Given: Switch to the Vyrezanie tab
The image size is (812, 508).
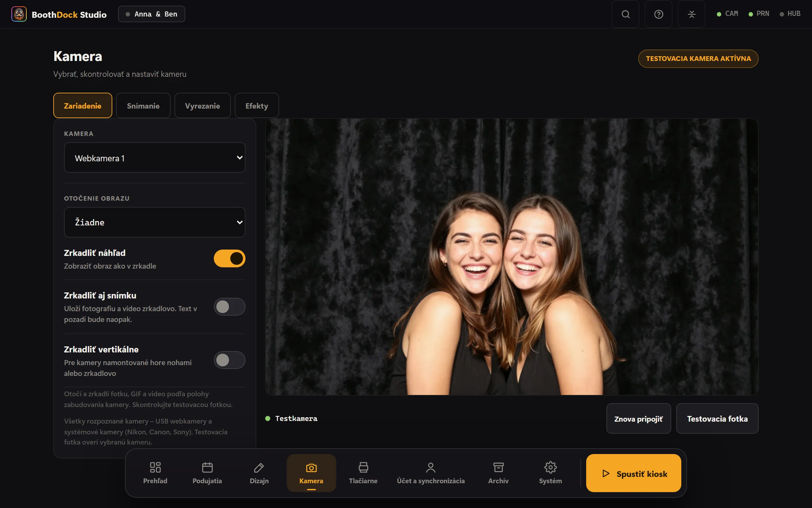Looking at the screenshot, I should click(x=202, y=105).
